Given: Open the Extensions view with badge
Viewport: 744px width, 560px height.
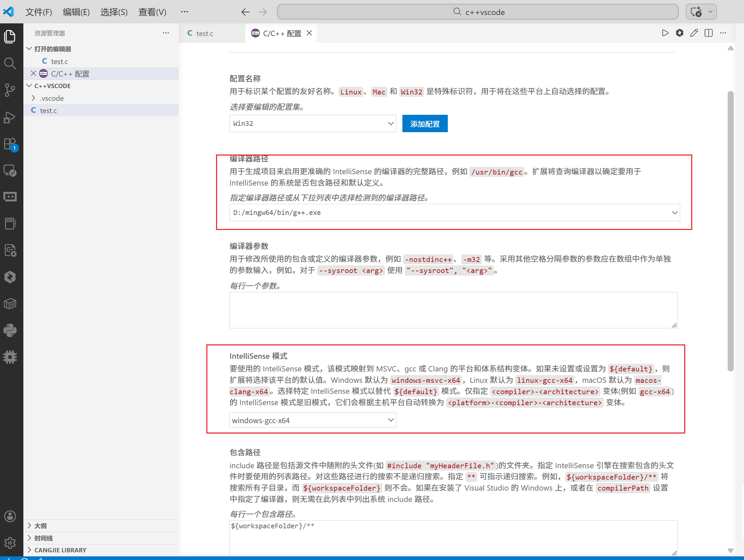Looking at the screenshot, I should [10, 145].
